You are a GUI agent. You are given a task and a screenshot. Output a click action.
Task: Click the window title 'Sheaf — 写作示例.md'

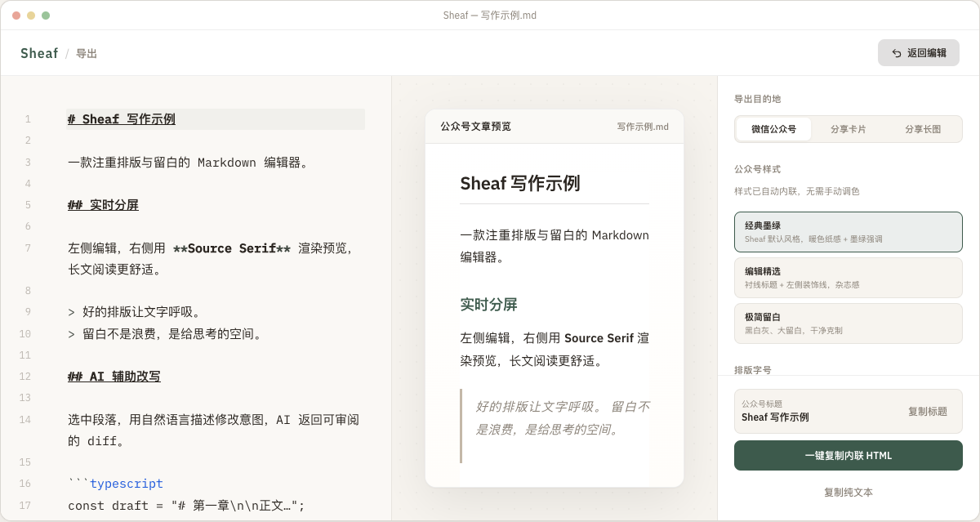click(490, 16)
